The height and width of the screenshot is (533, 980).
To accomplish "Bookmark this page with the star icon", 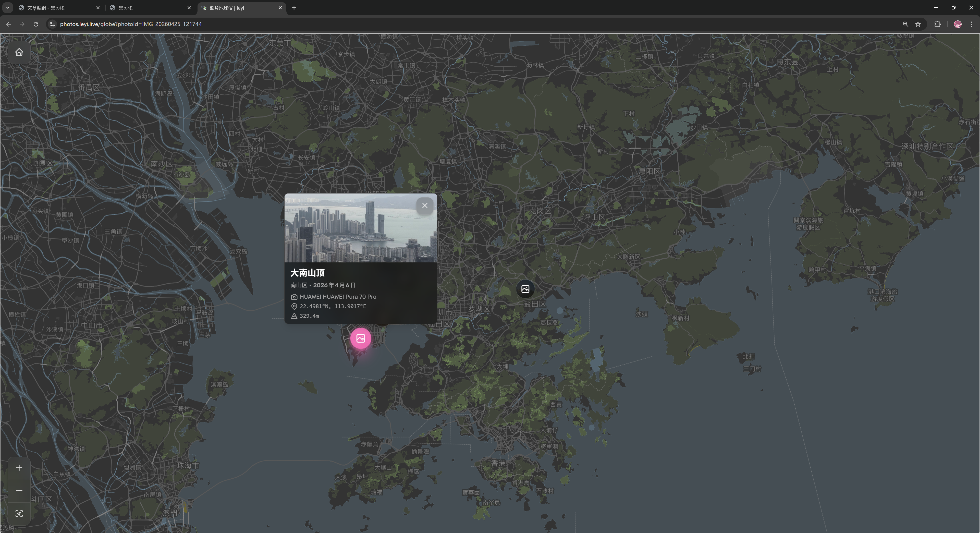I will tap(918, 24).
